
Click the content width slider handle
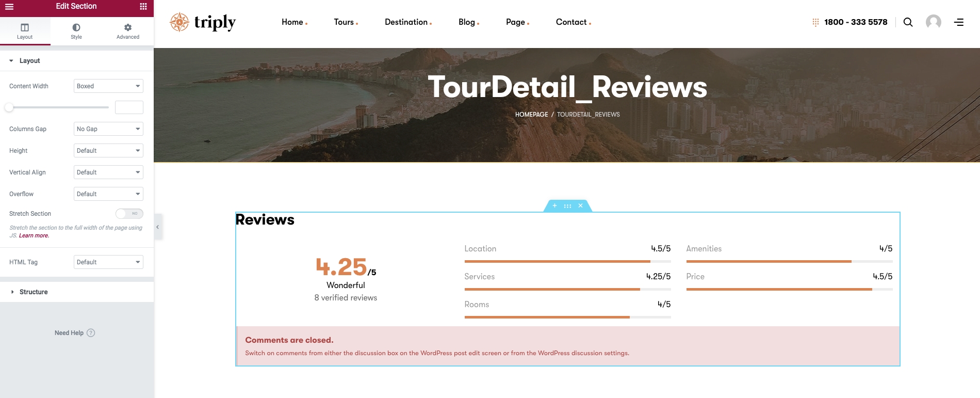pyautogui.click(x=9, y=107)
